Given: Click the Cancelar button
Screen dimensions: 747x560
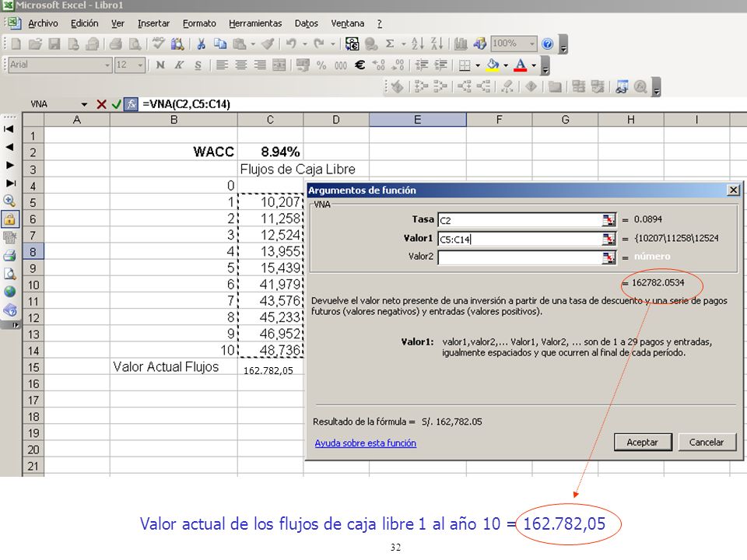Looking at the screenshot, I should pyautogui.click(x=707, y=442).
